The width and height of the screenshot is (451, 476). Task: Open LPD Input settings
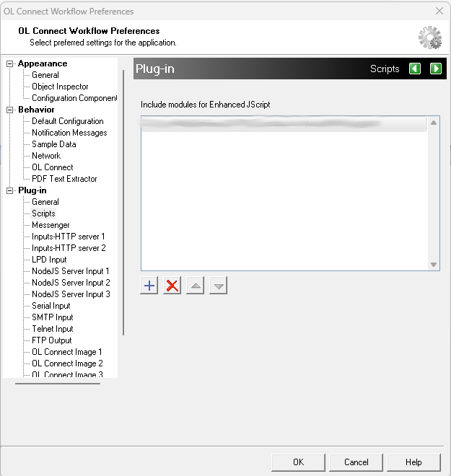pos(49,260)
